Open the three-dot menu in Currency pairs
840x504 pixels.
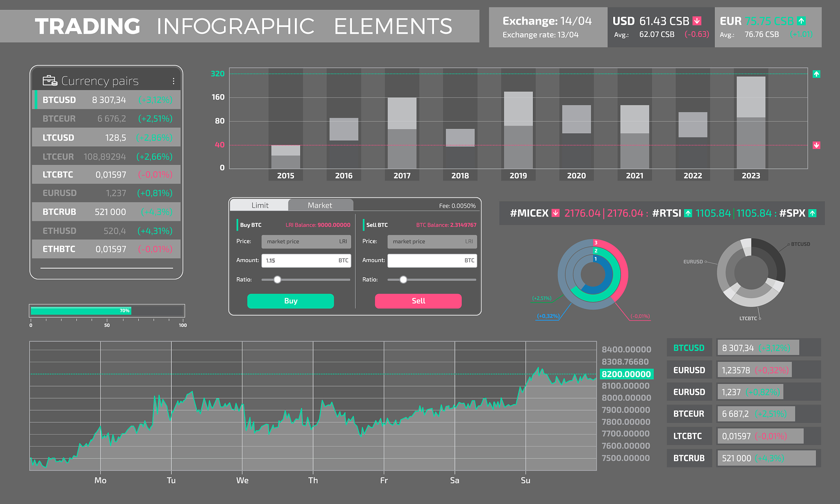(173, 81)
